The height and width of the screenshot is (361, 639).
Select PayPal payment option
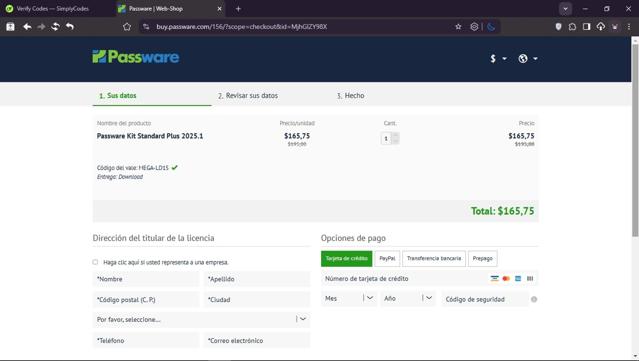tap(387, 258)
